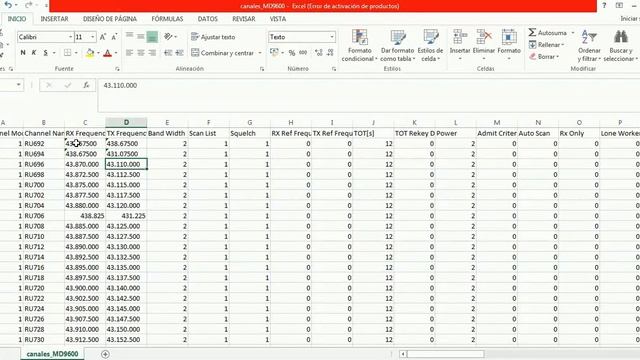Open Dar formato como tabla gallery
640x360 pixels.
point(398,45)
